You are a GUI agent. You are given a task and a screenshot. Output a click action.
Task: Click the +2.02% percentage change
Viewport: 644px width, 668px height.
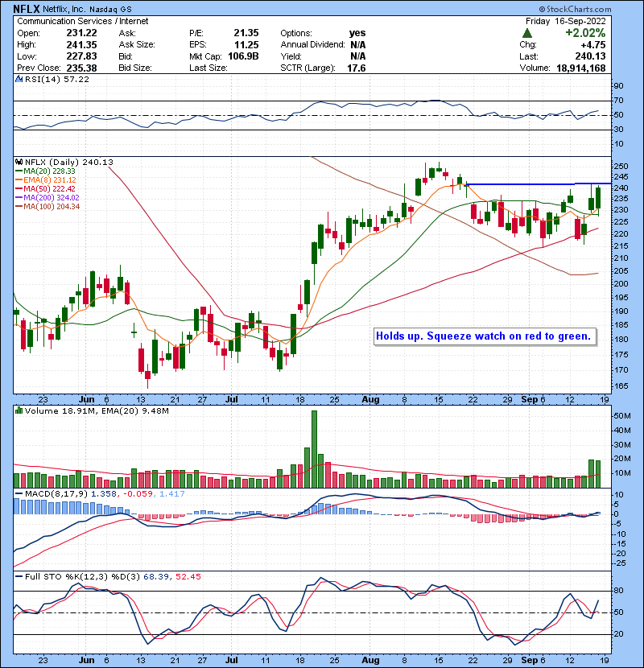(x=585, y=33)
